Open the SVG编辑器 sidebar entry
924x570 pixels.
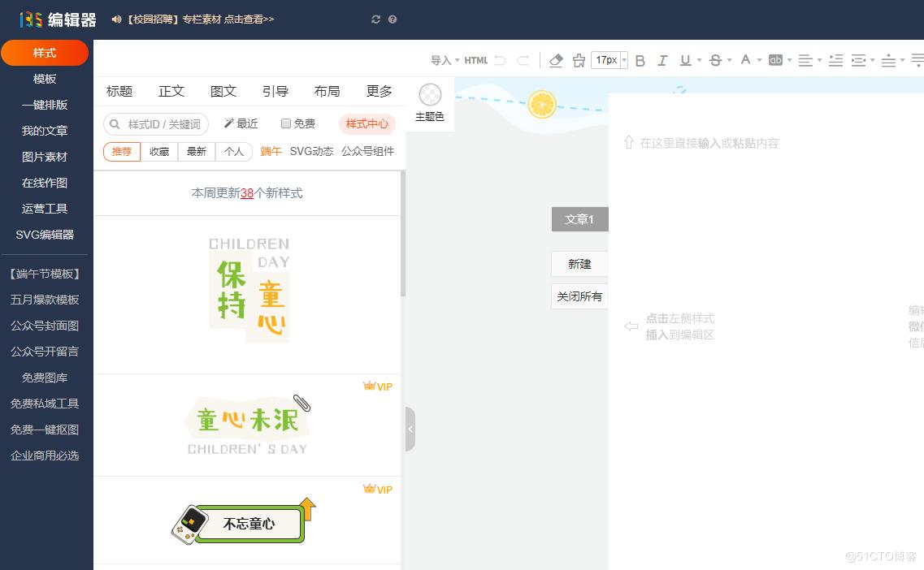45,235
